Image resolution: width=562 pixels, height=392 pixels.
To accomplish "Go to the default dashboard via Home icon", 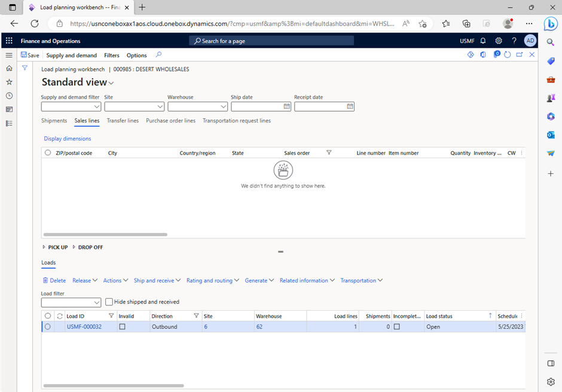I will [x=8, y=68].
